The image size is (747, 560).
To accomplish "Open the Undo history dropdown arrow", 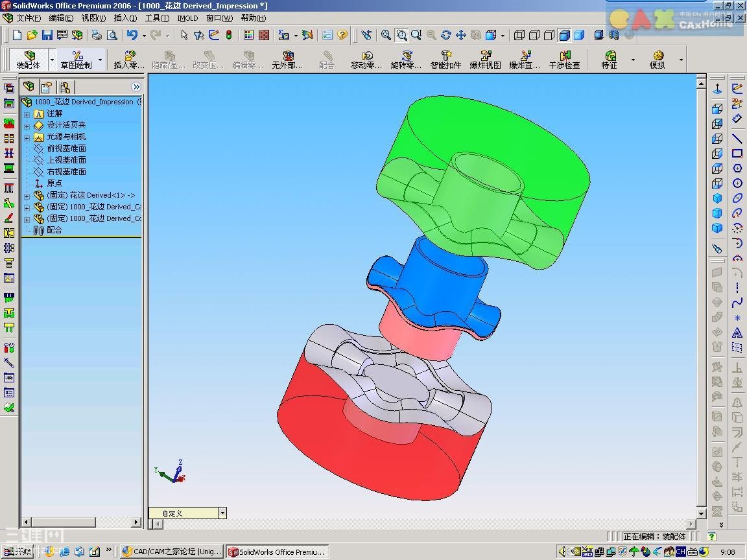I will pyautogui.click(x=144, y=35).
